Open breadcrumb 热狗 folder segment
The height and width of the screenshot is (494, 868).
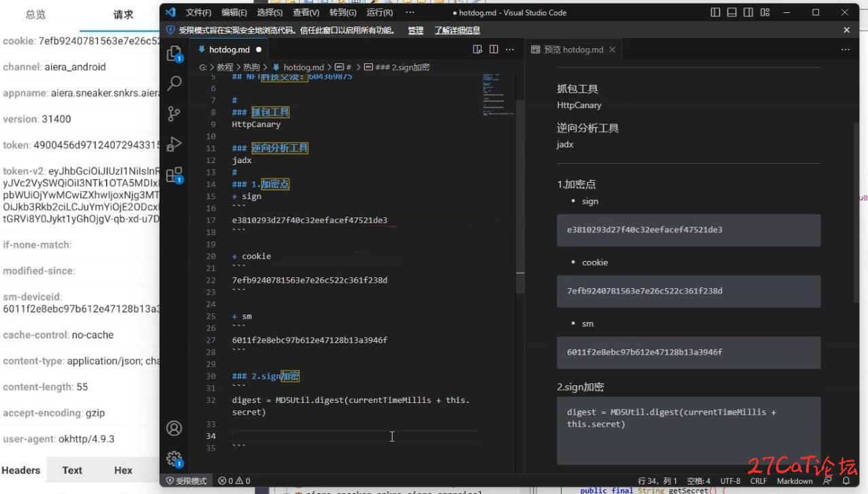click(x=251, y=67)
